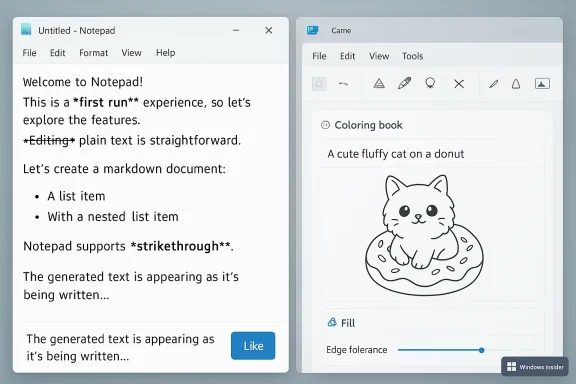576x384 pixels.
Task: Click the prompt field 'A cute fluffy cat on a donut'
Action: (432, 154)
